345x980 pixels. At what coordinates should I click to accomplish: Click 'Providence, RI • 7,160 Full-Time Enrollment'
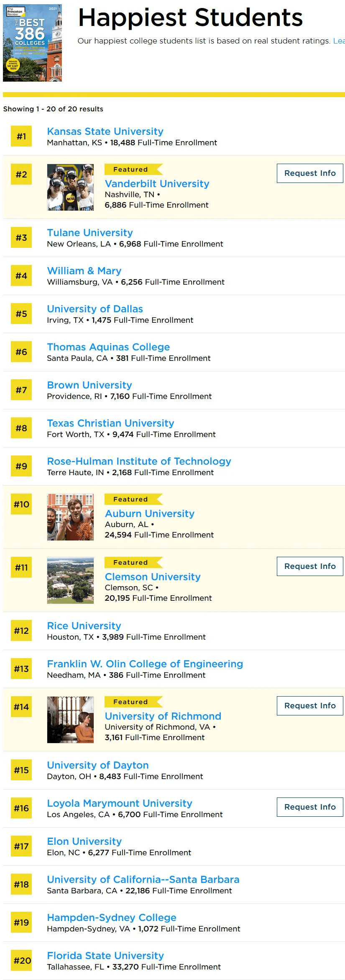point(129,396)
